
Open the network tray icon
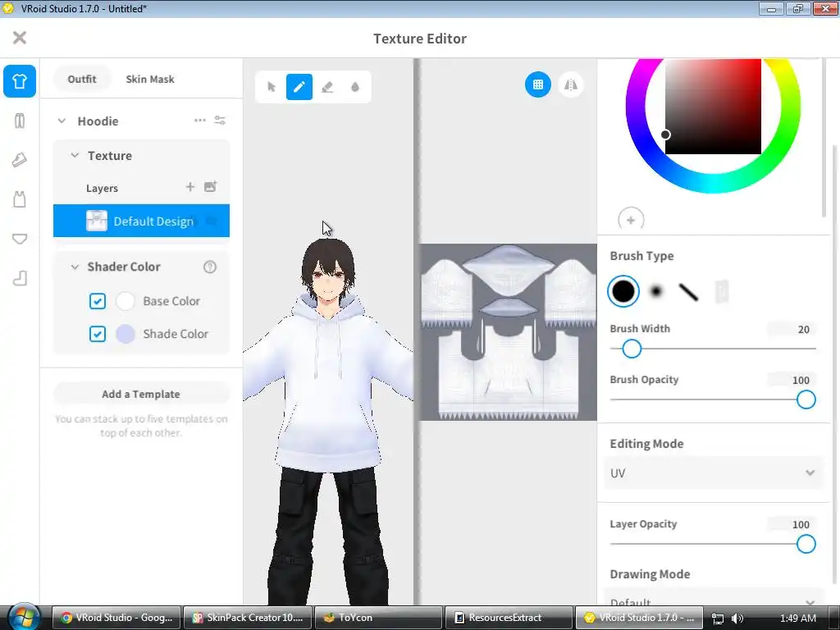[x=718, y=619]
